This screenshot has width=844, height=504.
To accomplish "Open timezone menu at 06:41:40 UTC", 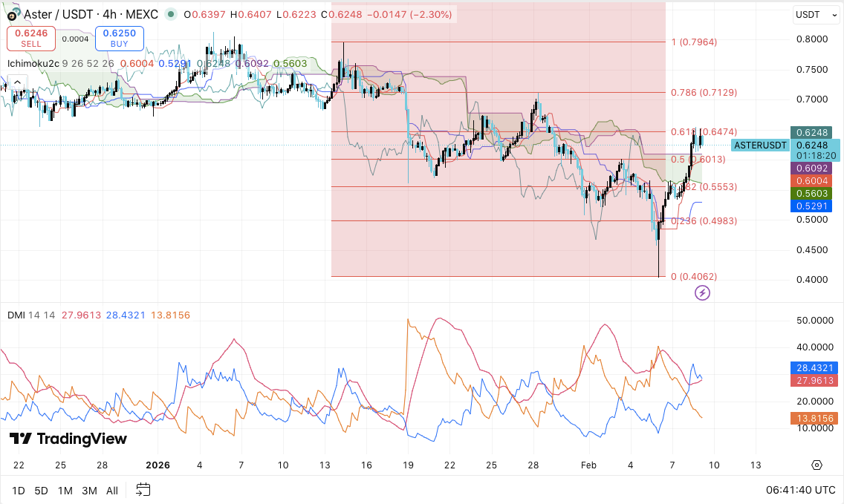I will point(799,491).
